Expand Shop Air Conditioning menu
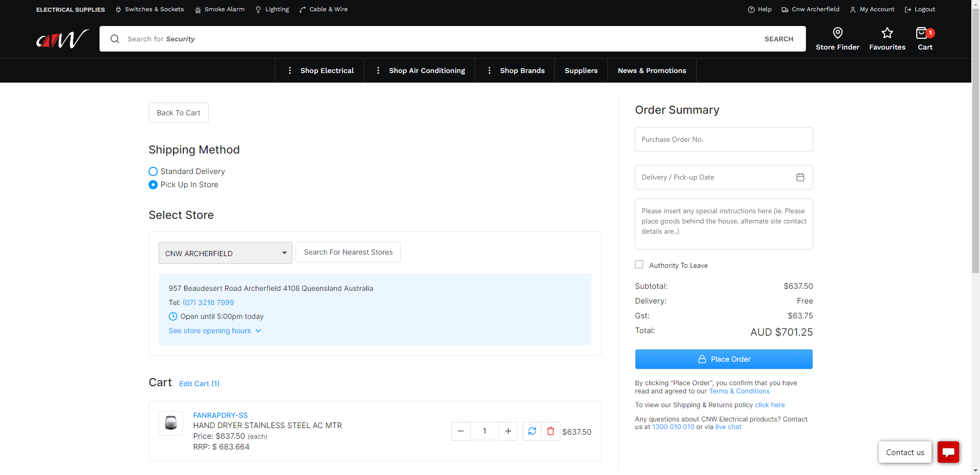980x475 pixels. [x=420, y=70]
